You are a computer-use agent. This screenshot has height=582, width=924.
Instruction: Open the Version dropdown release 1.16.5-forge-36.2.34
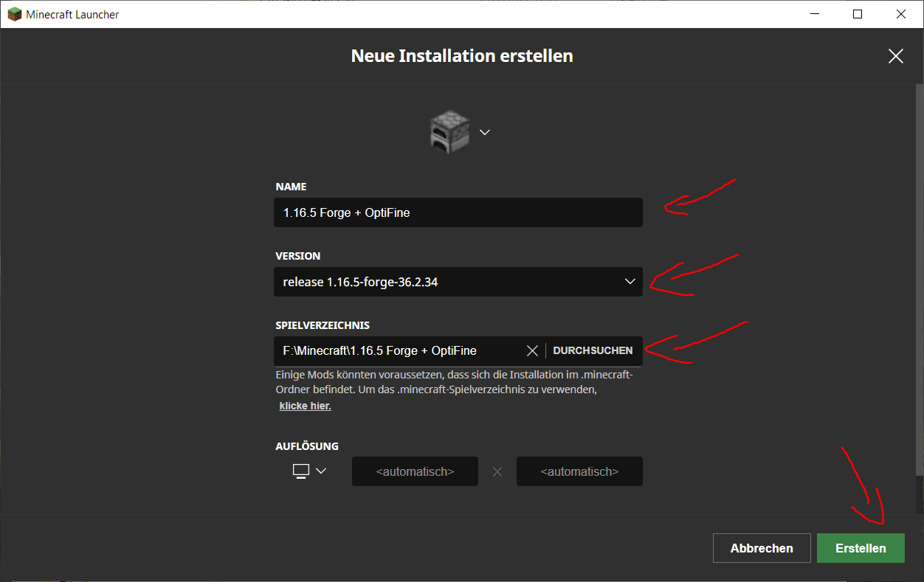[458, 282]
